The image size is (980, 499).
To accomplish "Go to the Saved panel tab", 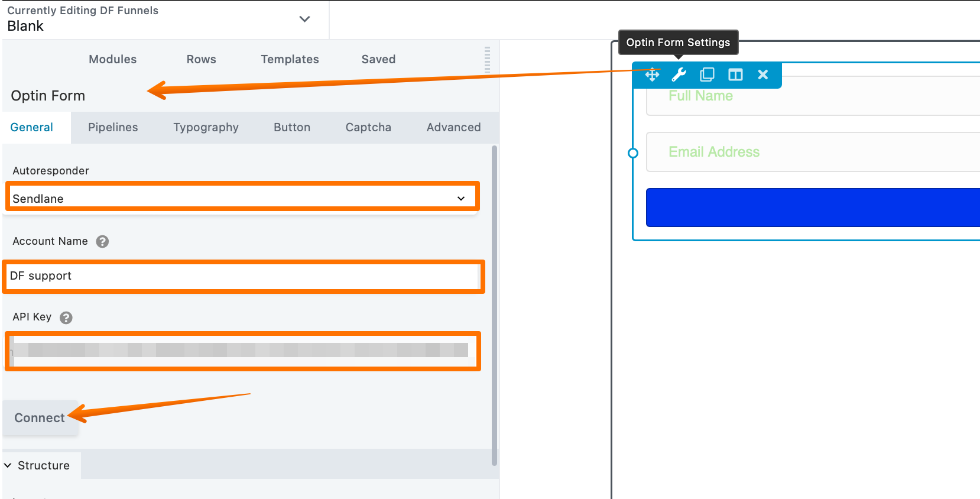I will coord(379,59).
